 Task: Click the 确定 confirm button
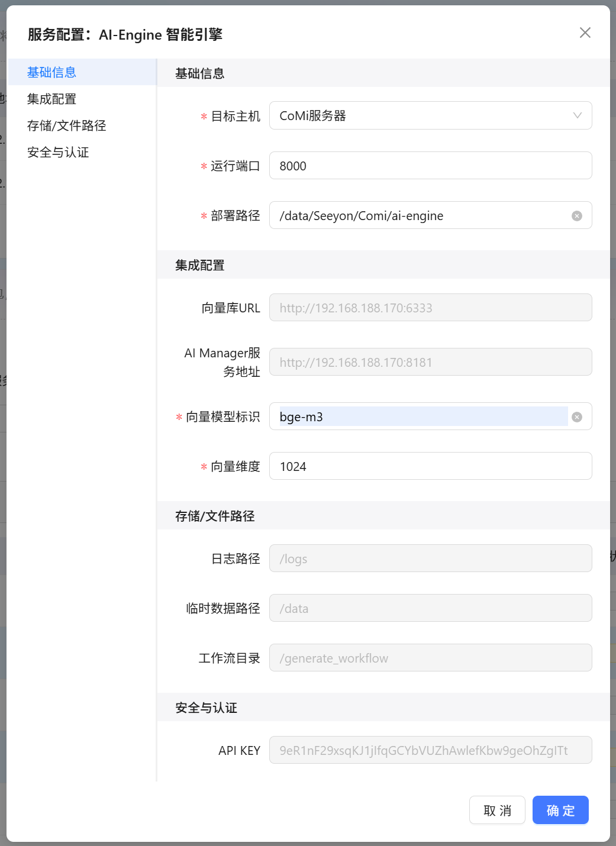click(560, 810)
